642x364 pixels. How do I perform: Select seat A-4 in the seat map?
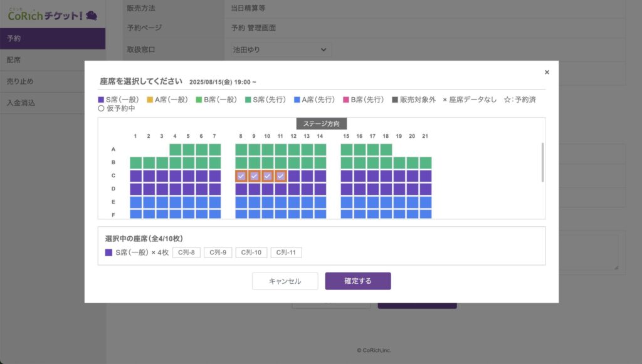175,149
